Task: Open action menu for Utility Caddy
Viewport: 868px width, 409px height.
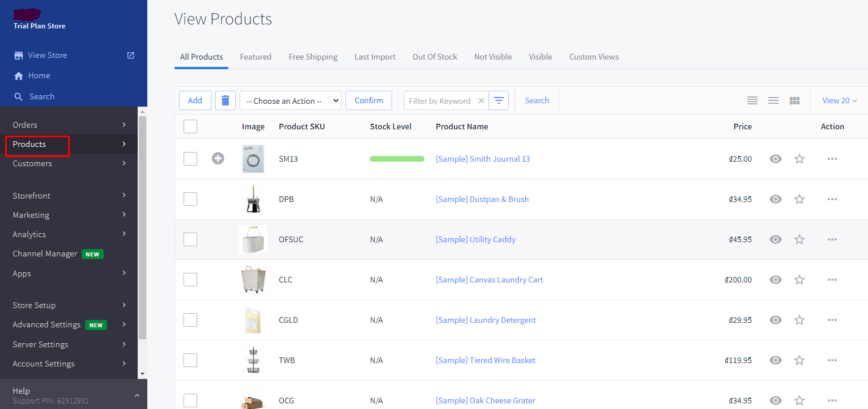Action: [832, 239]
